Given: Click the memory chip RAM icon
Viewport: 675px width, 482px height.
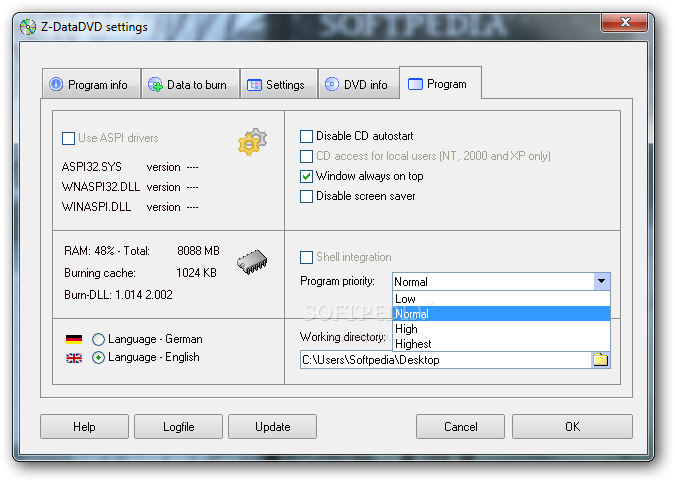Looking at the screenshot, I should point(252,262).
